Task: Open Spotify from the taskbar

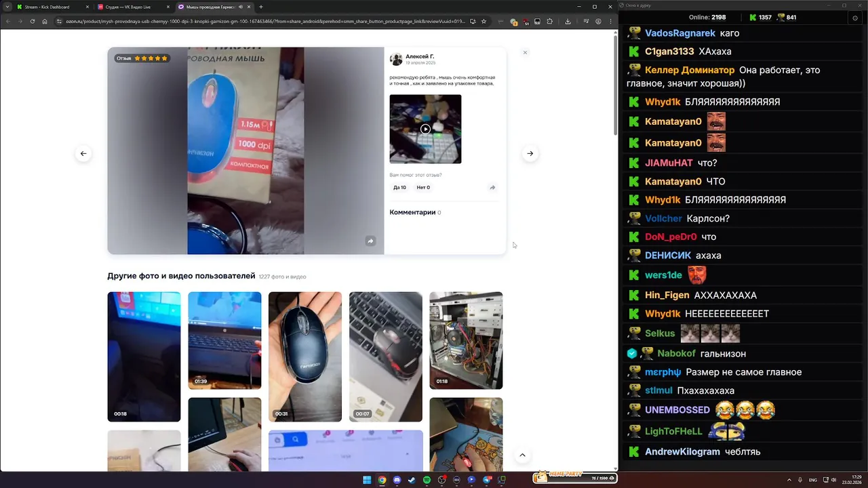Action: click(427, 480)
